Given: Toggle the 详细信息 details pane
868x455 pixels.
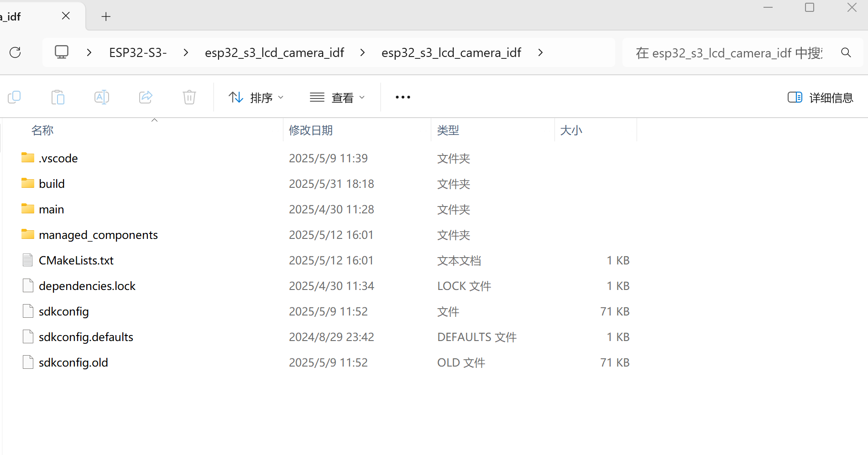Looking at the screenshot, I should (x=820, y=97).
